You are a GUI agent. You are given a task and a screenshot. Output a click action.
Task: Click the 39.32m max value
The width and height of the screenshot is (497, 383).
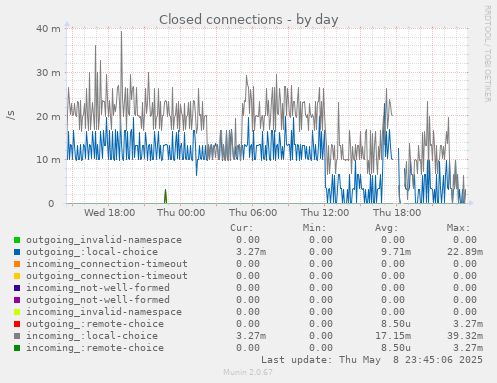(x=465, y=336)
